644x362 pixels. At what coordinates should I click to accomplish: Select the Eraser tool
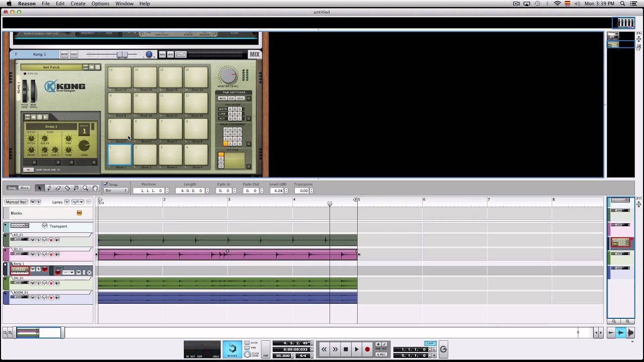point(58,188)
